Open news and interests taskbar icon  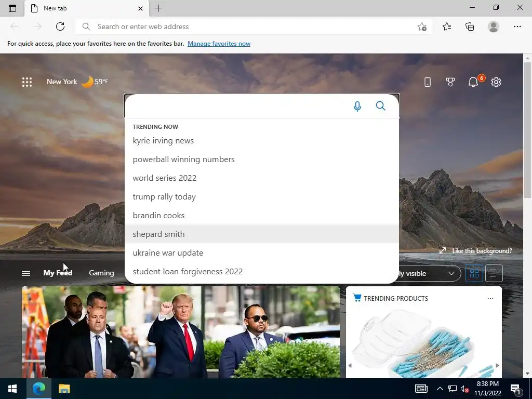tap(421, 389)
